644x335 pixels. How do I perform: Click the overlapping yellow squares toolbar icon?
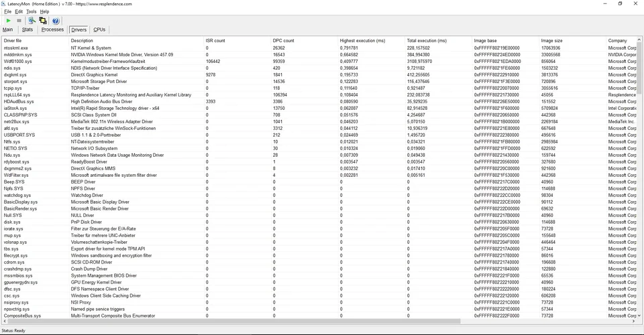[x=43, y=21]
